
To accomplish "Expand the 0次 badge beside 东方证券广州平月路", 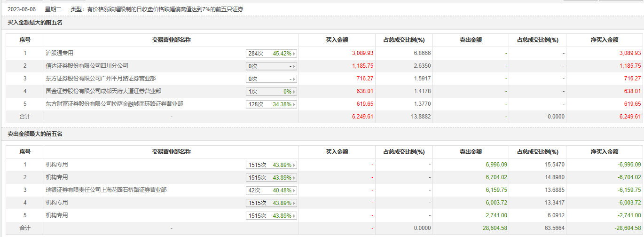I will click(x=272, y=79).
